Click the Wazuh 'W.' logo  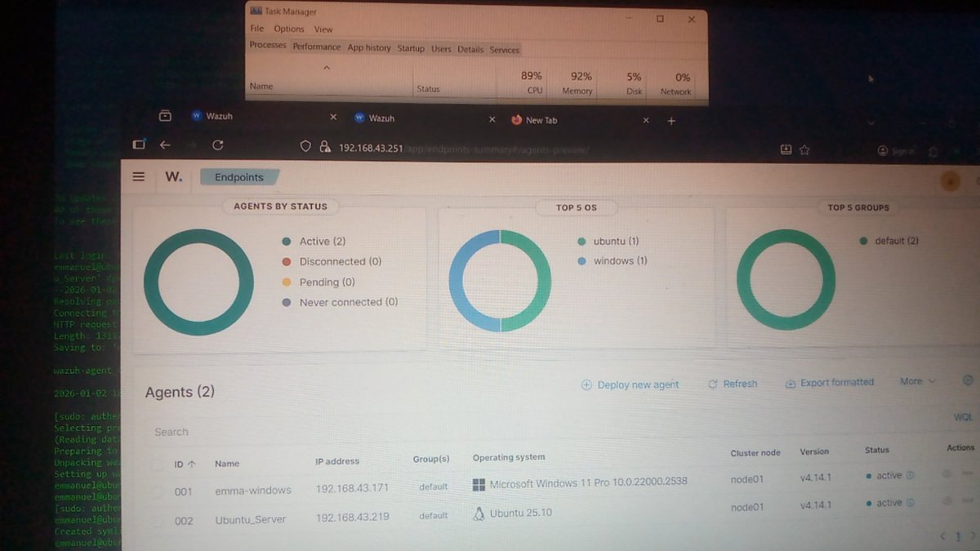click(x=174, y=176)
